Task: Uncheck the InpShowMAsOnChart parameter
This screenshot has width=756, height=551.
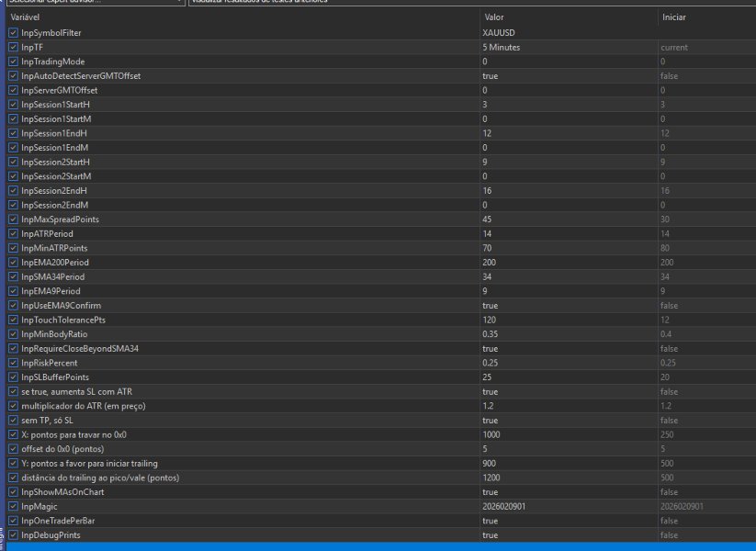Action: pos(13,491)
